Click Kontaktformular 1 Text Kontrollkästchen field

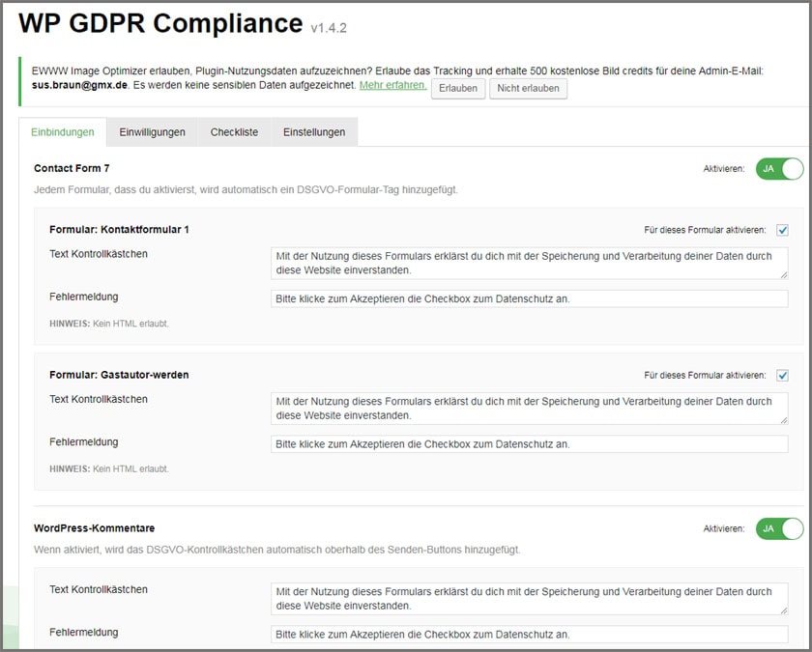529,263
